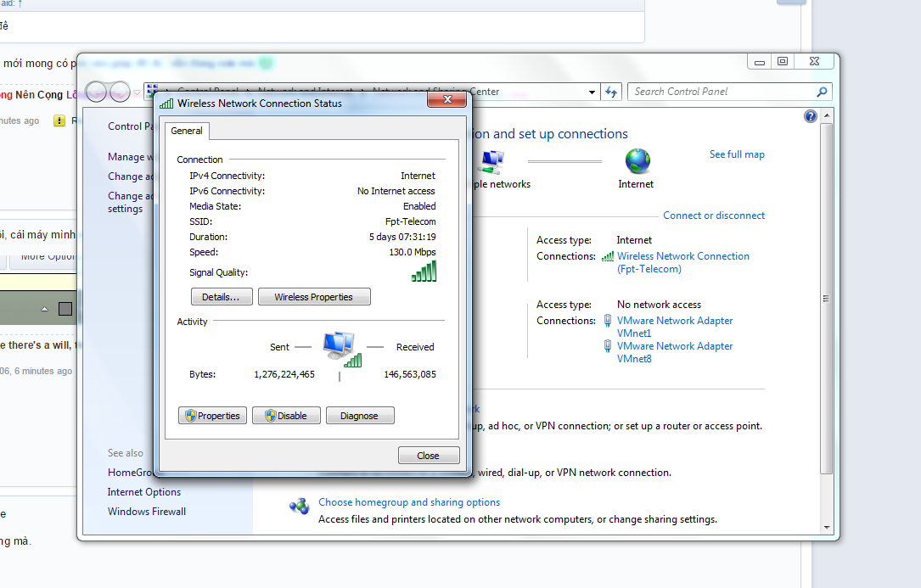Viewport: 921px width, 588px height.
Task: Click the green Signal Quality bars icon
Action: click(x=424, y=271)
